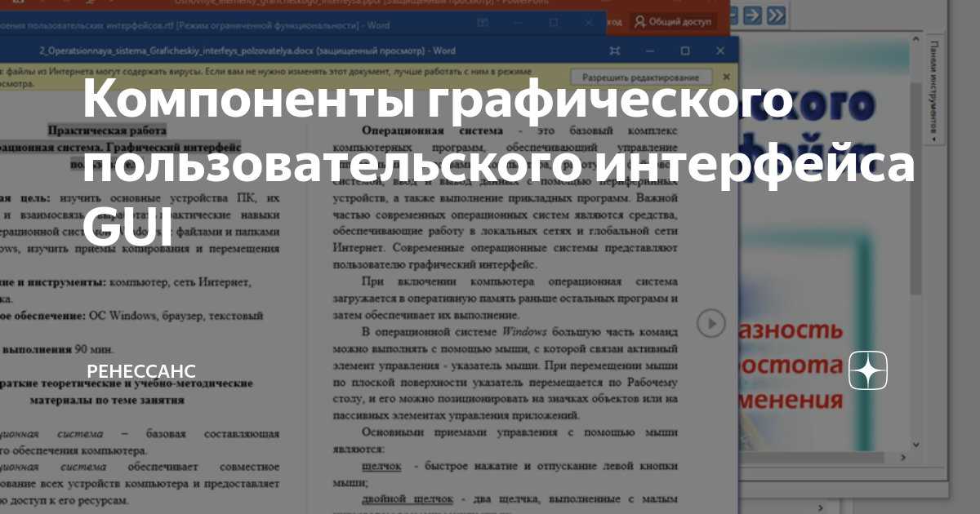Click the Разрешить редактирование button
This screenshot has width=980, height=514.
[x=644, y=75]
